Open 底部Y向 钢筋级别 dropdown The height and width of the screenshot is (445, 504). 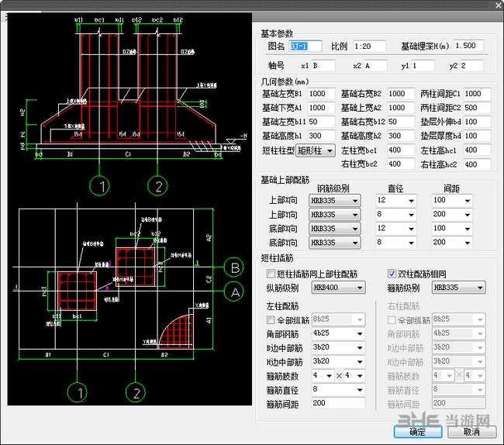pos(335,243)
